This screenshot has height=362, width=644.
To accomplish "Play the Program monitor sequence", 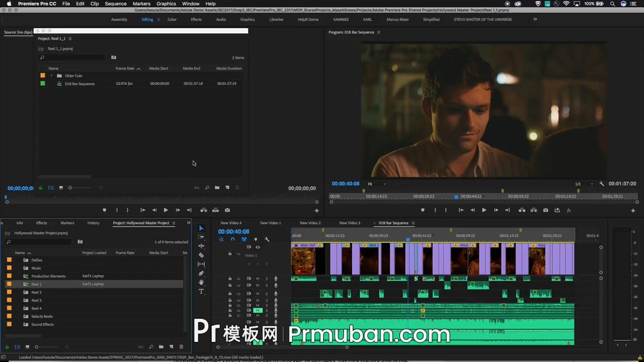I will tap(484, 210).
